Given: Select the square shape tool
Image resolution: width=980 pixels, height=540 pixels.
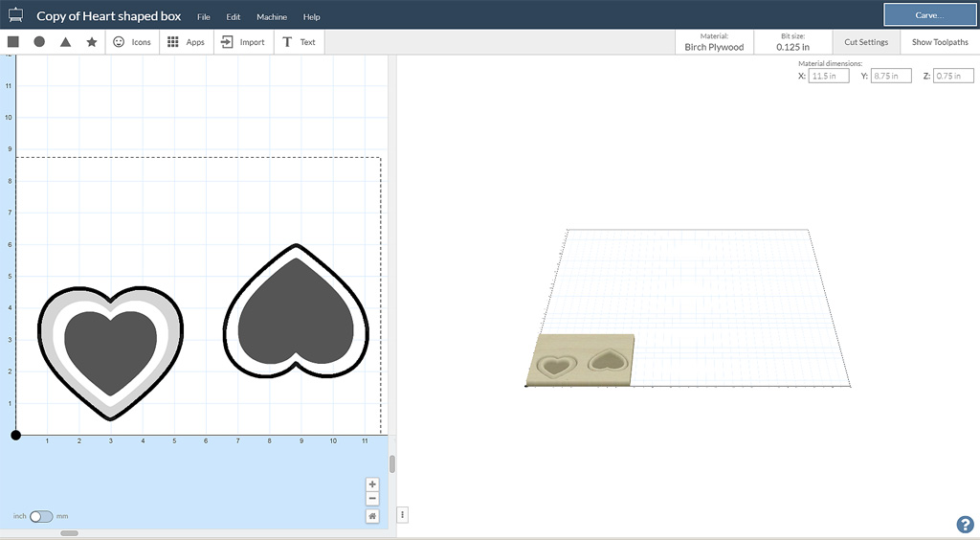Looking at the screenshot, I should pos(13,42).
